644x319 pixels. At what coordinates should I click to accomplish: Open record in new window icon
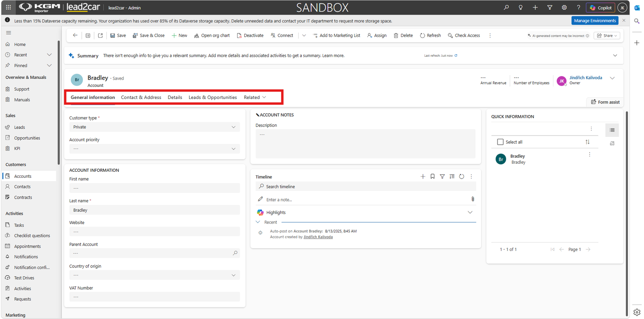pyautogui.click(x=100, y=35)
